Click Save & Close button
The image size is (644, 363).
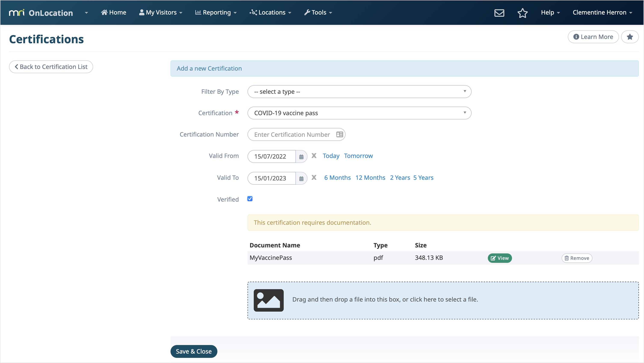tap(194, 351)
